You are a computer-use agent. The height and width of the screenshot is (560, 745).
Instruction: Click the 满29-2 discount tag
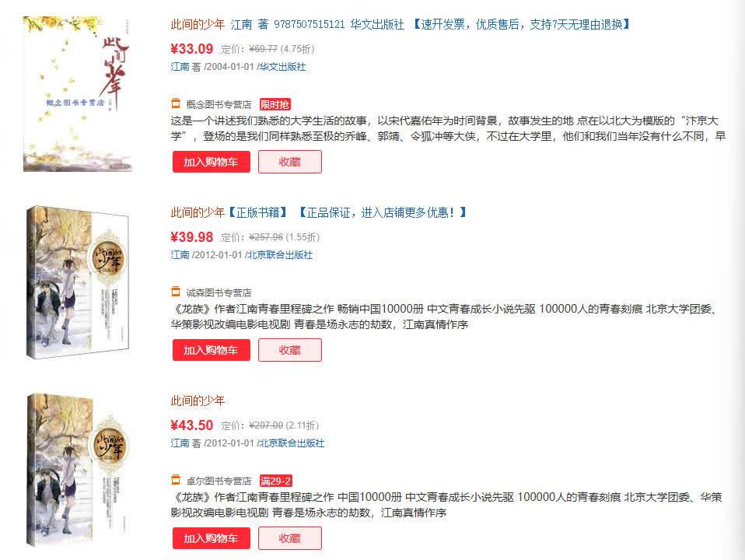tap(275, 481)
